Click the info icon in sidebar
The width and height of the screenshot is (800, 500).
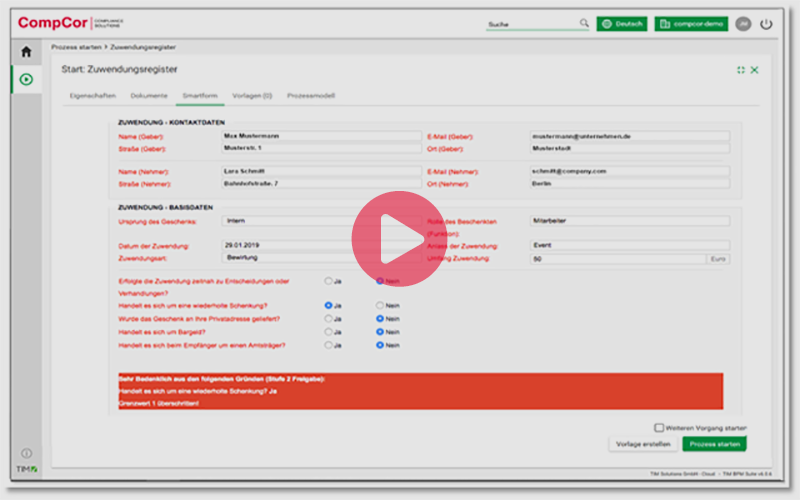tap(26, 453)
